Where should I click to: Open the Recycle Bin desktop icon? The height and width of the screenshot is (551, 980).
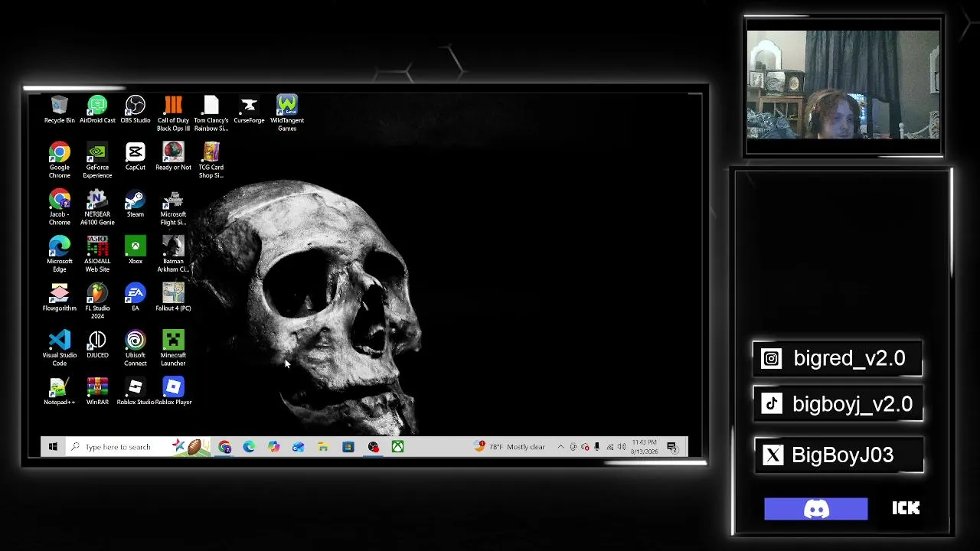60,109
